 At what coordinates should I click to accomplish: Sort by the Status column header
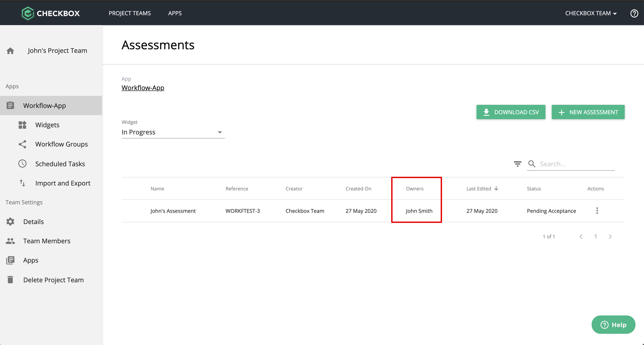tap(534, 189)
